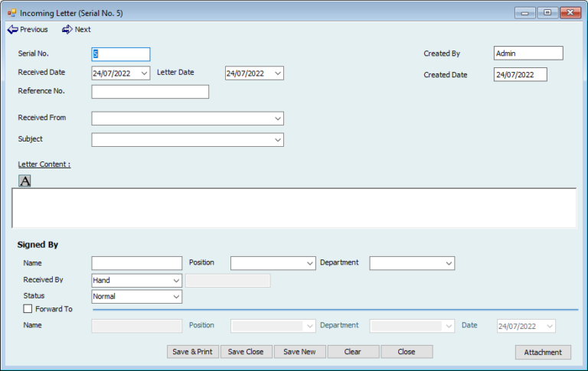Expand the Subject dropdown
The height and width of the screenshot is (371, 588).
(277, 140)
